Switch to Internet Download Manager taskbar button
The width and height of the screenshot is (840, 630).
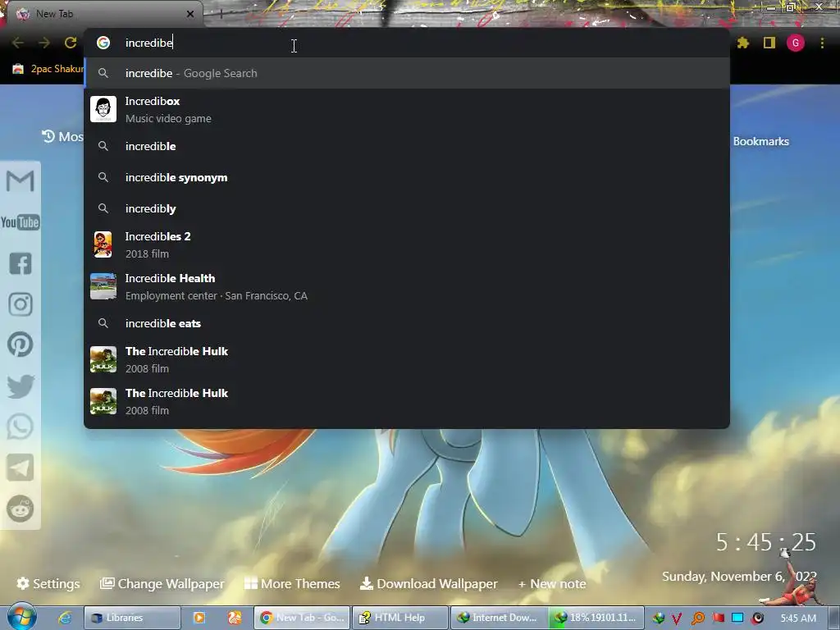[x=498, y=618]
